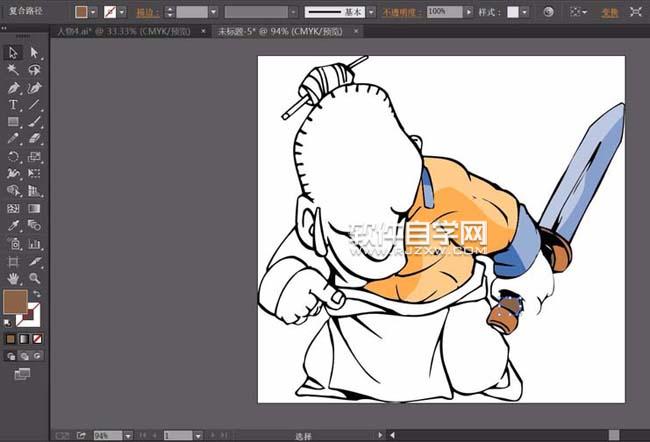Select the Shape Builder tool

point(13,191)
